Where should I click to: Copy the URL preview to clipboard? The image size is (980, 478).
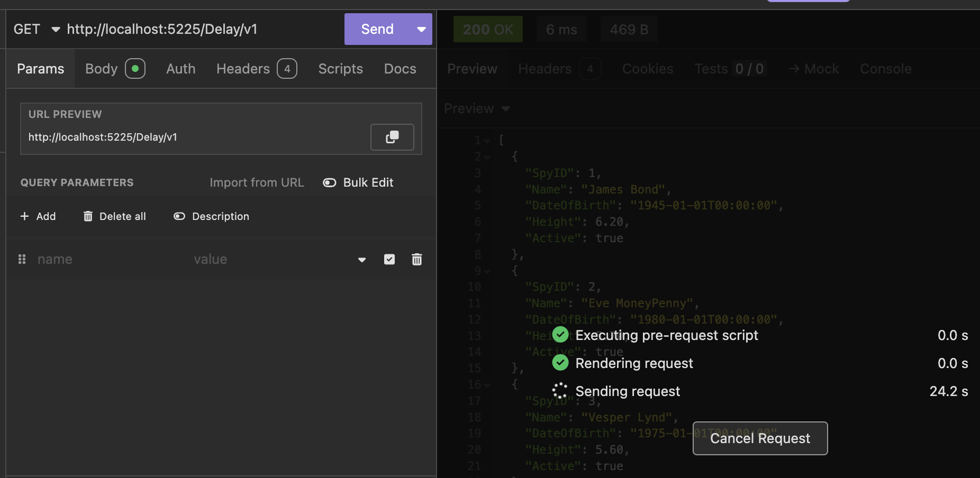[392, 137]
